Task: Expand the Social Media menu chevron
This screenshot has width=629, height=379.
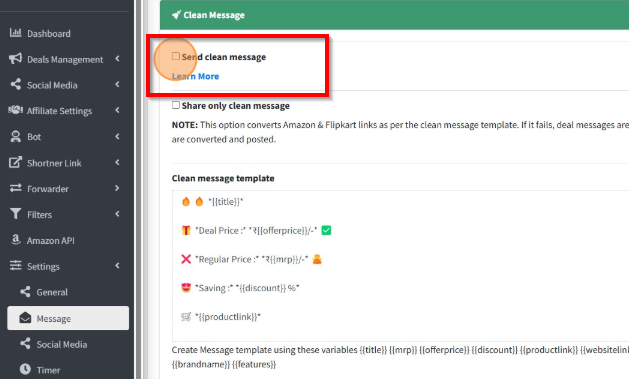Action: 117,84
